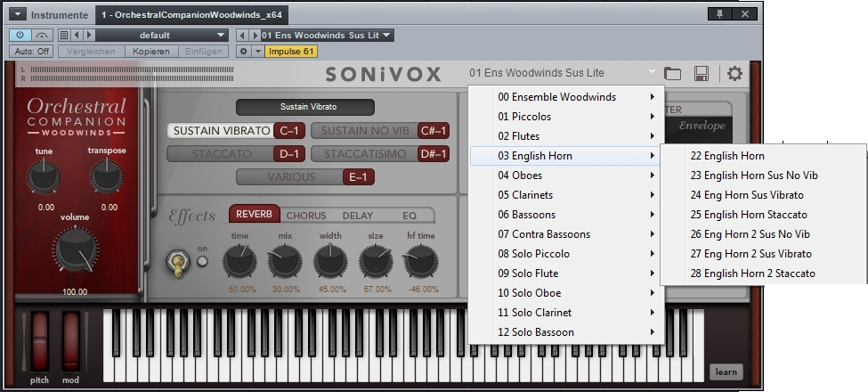Expand 08 Solo Piccolo submenu

tap(565, 254)
